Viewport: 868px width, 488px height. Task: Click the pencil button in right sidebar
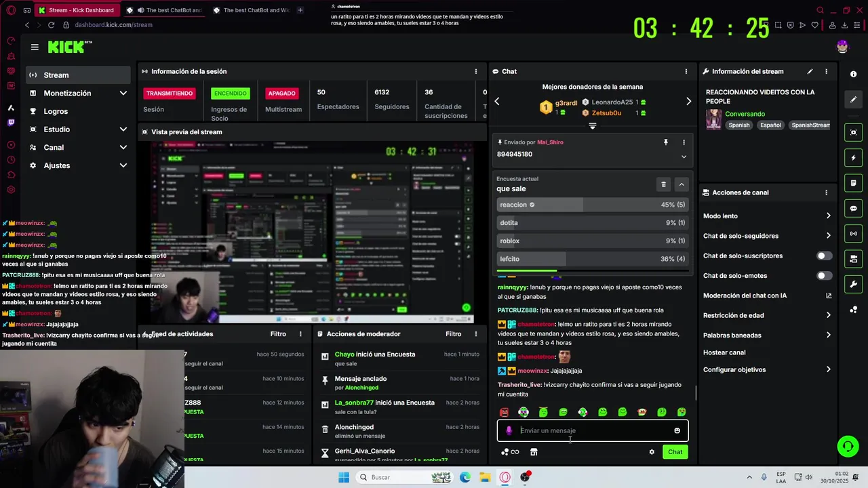click(854, 100)
